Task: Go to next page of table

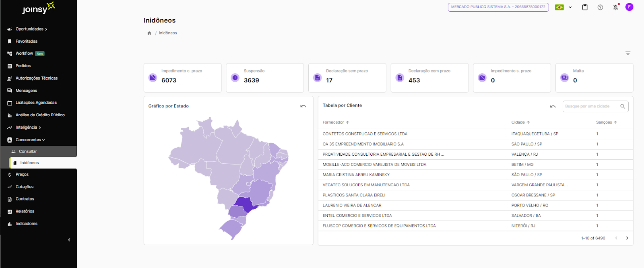Action: coord(627,238)
